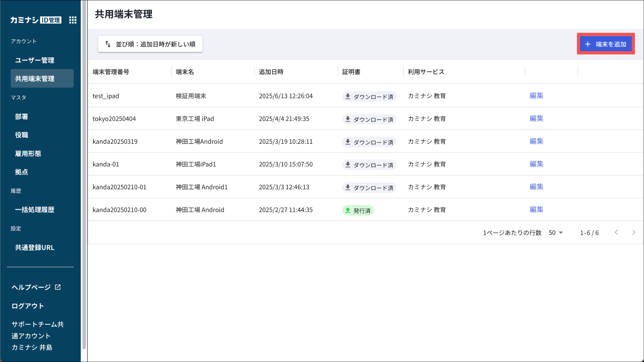Click ダウンロード済 badge for kanda20250319
Viewport: 644px width, 362px height.
coord(369,142)
